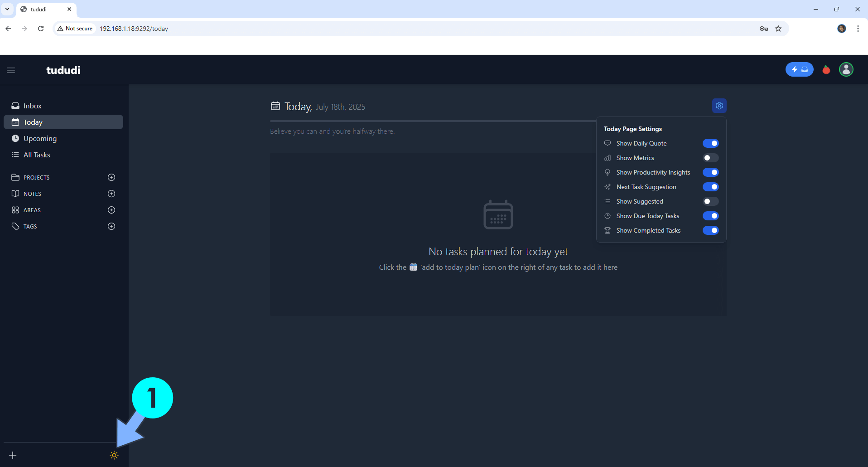Open Chrome three-dot menu
The width and height of the screenshot is (868, 467).
click(x=858, y=29)
